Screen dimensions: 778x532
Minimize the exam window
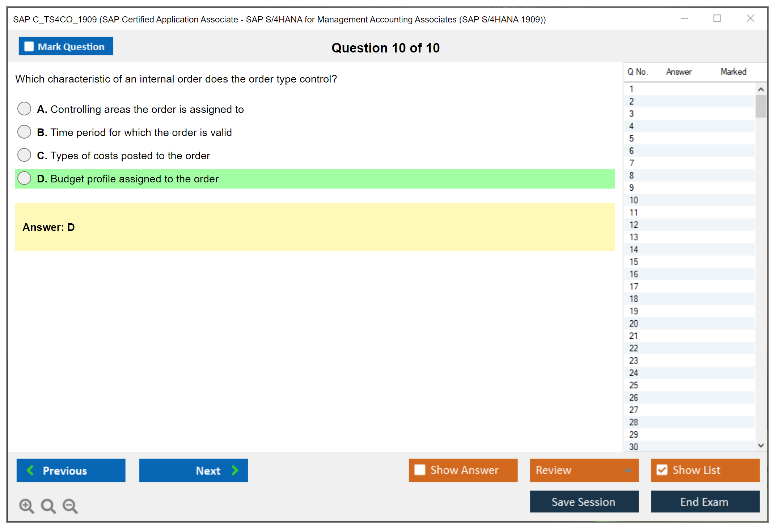click(x=684, y=18)
